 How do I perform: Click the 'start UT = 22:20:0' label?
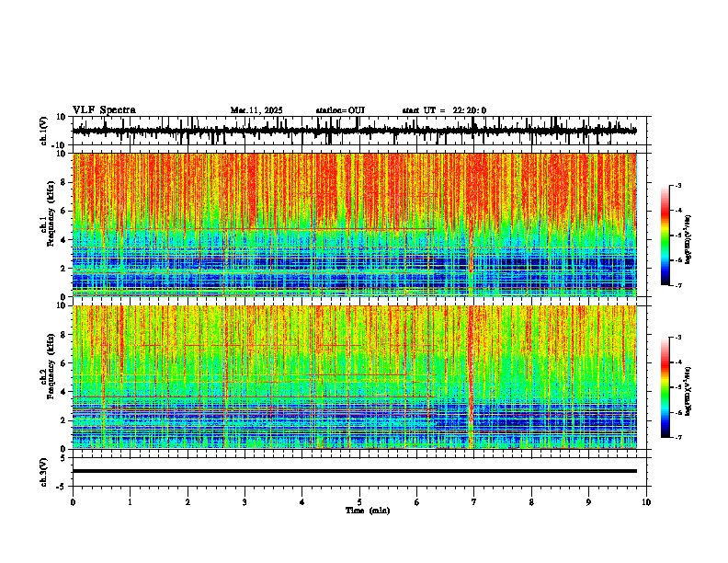[444, 110]
